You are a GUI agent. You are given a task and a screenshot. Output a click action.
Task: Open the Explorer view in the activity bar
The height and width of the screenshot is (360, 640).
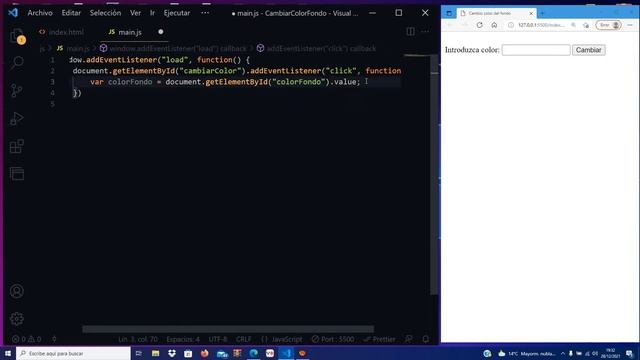(x=17, y=36)
